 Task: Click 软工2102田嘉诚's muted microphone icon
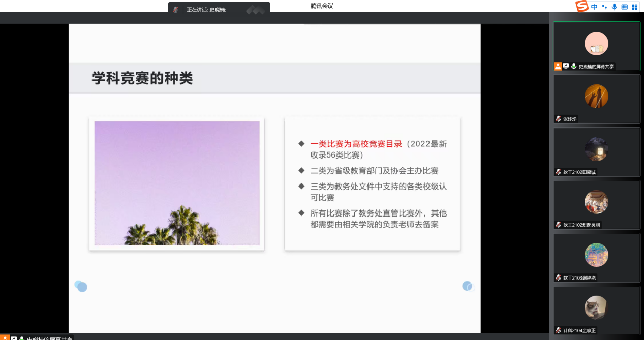point(558,172)
